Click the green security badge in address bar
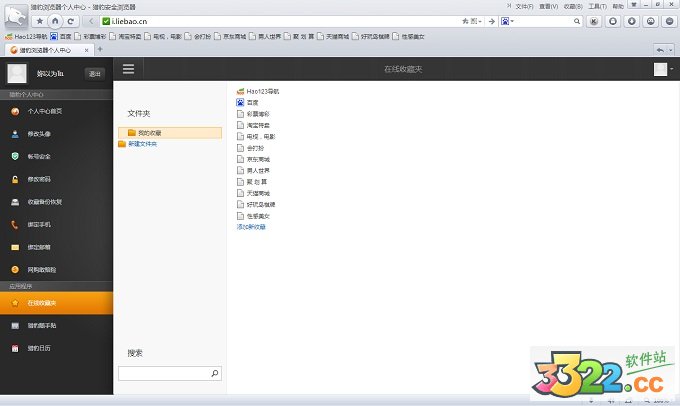 (x=106, y=21)
